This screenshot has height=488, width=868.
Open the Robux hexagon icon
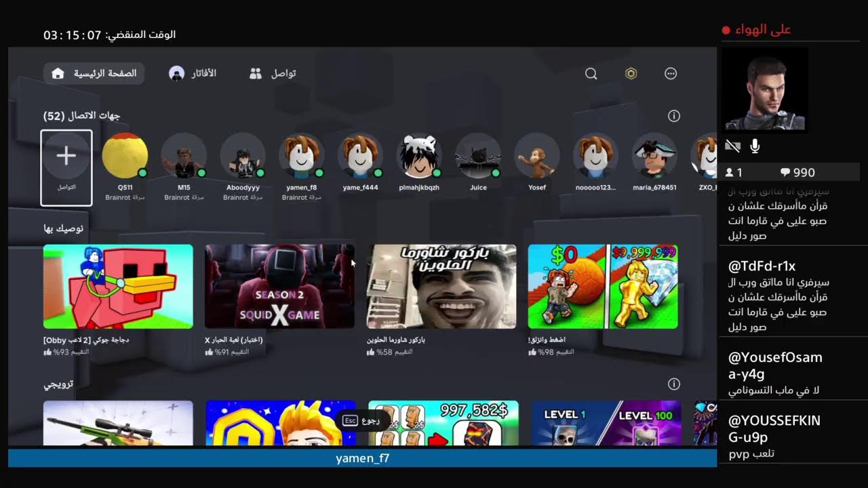[x=631, y=74]
